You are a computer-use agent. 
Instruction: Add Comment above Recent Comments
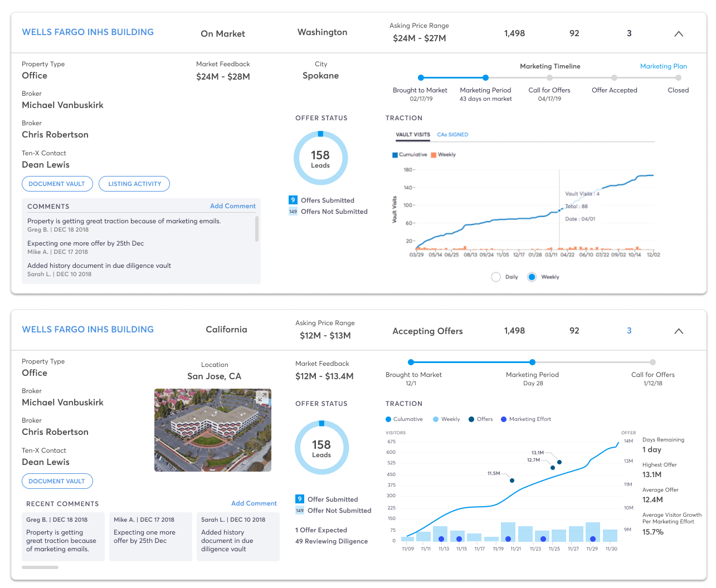point(254,503)
